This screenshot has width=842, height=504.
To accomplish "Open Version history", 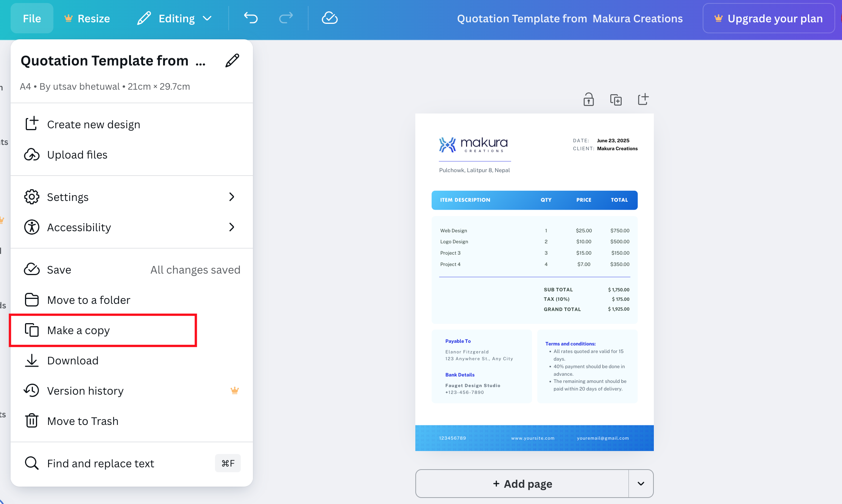I will click(x=132, y=391).
